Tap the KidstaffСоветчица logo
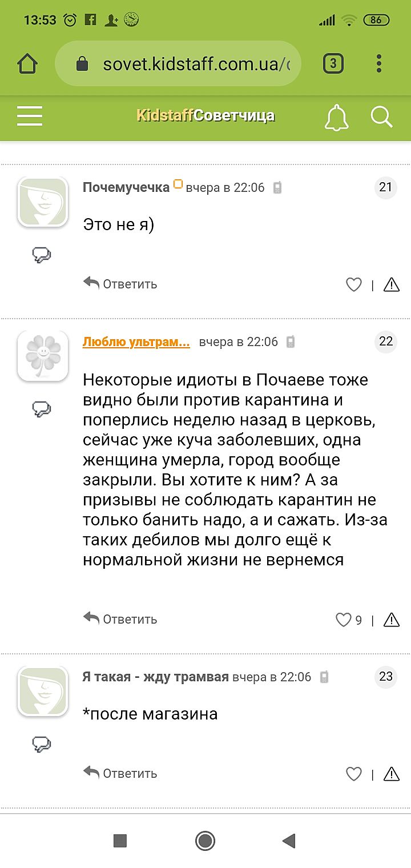Viewport: 411px width, 868px height. point(205,116)
